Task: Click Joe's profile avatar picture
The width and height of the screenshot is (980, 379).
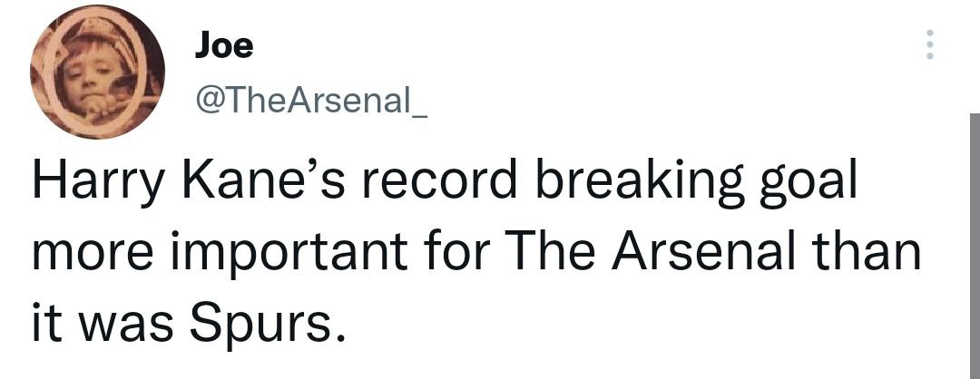Action: [x=98, y=73]
